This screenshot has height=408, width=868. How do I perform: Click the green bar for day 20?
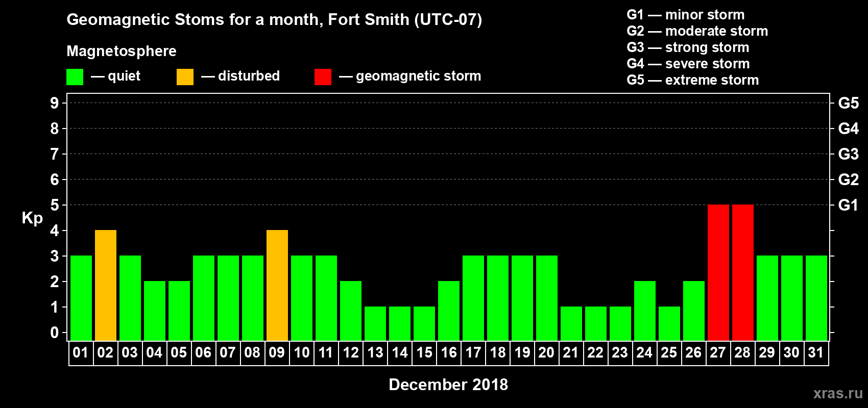coord(547,298)
